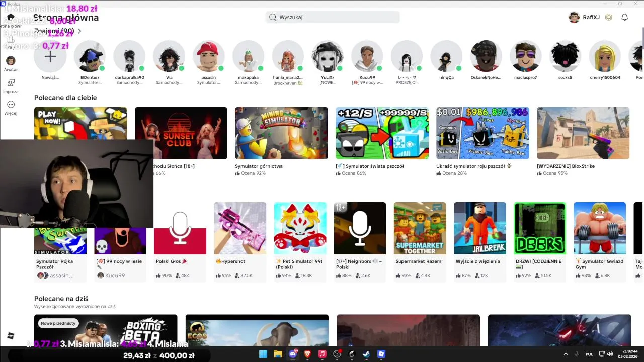
Task: Expand the Znajomi (90) friends list chevron
Action: (79, 31)
